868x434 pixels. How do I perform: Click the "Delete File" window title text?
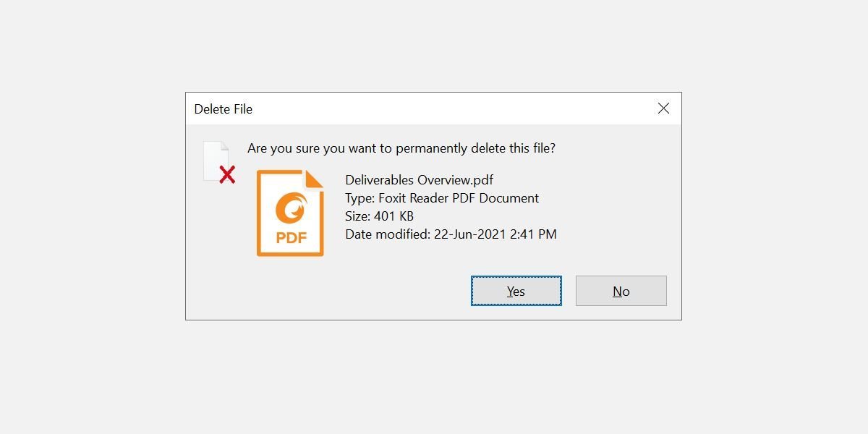[x=223, y=109]
